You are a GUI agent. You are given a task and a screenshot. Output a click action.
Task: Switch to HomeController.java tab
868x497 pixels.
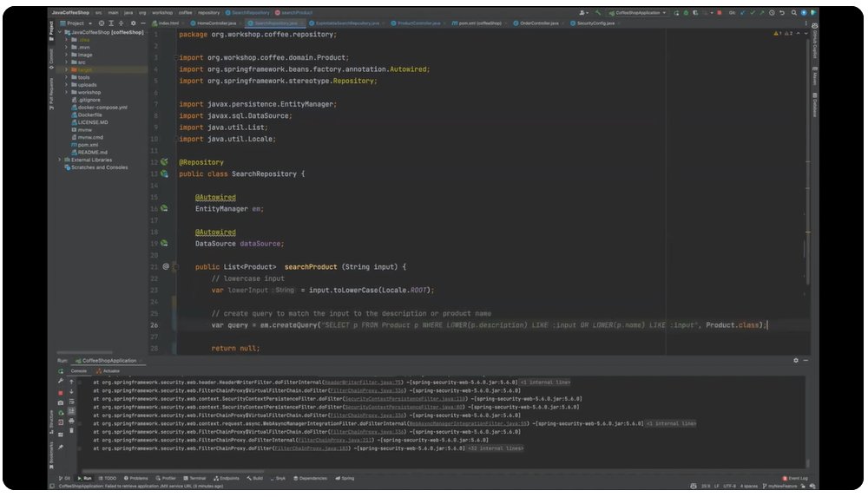pyautogui.click(x=214, y=23)
